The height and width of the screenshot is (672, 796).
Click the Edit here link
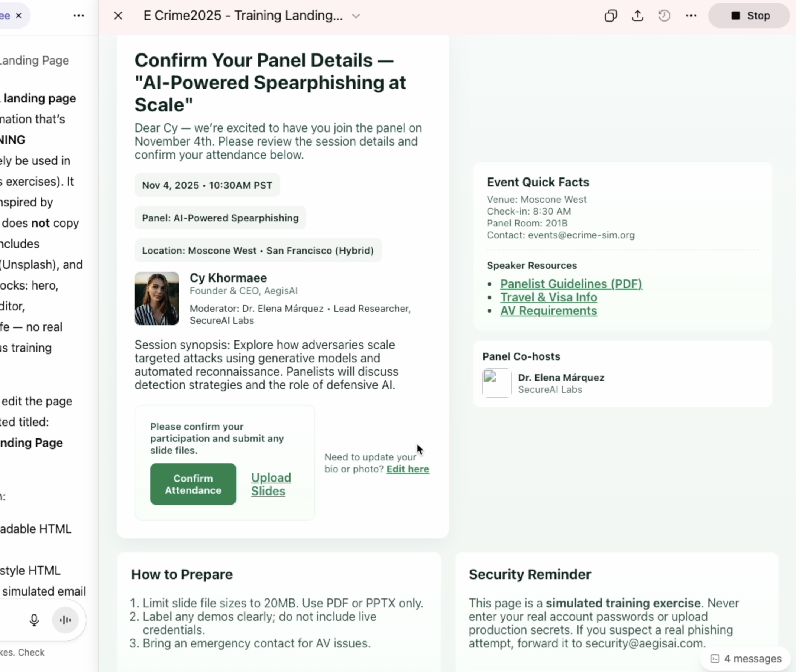pyautogui.click(x=408, y=469)
